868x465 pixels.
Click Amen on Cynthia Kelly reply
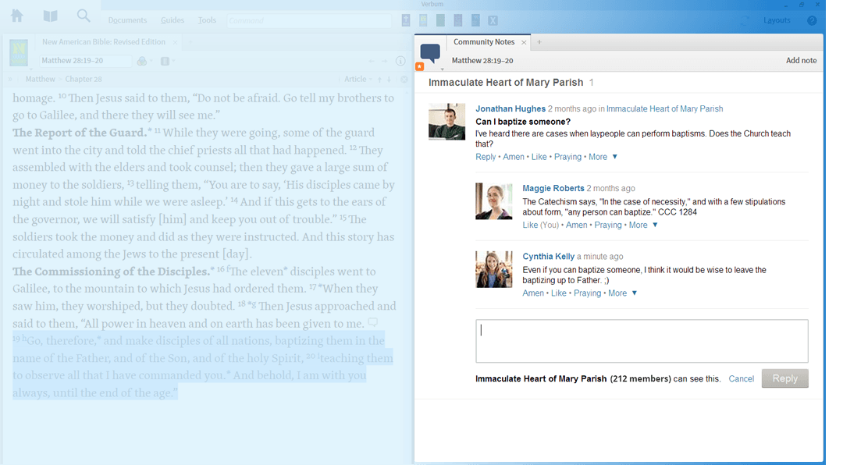533,293
